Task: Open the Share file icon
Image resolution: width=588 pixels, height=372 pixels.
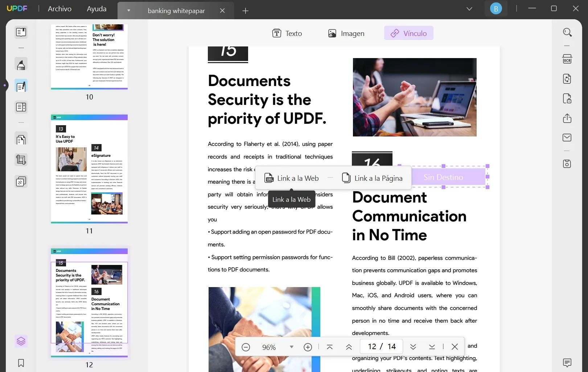Action: [567, 118]
